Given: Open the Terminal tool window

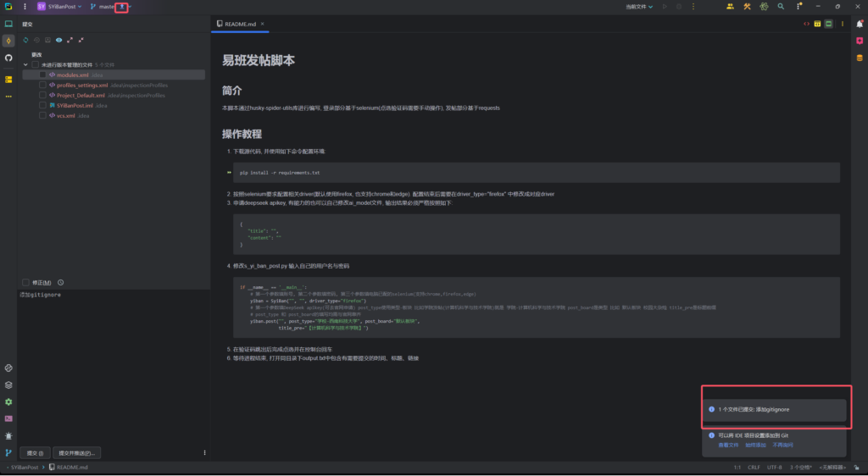Looking at the screenshot, I should pos(8,418).
